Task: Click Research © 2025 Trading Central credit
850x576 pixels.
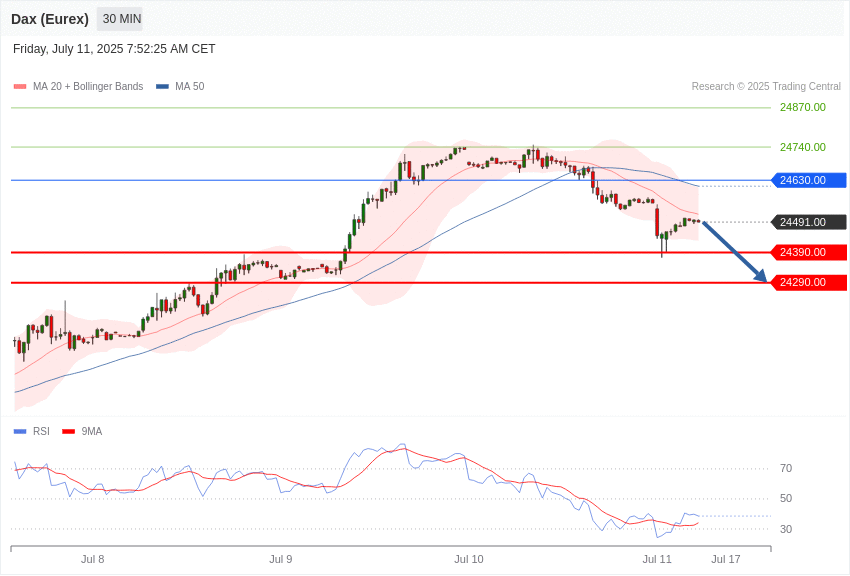Action: point(766,86)
